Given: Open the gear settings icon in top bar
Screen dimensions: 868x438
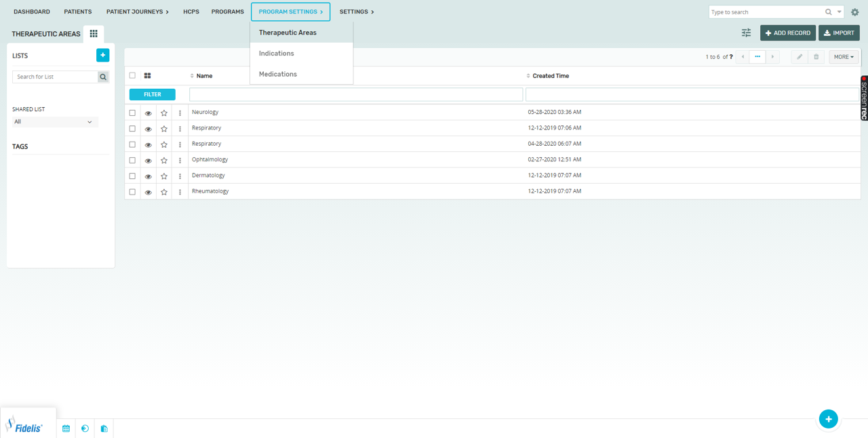Looking at the screenshot, I should pos(854,12).
